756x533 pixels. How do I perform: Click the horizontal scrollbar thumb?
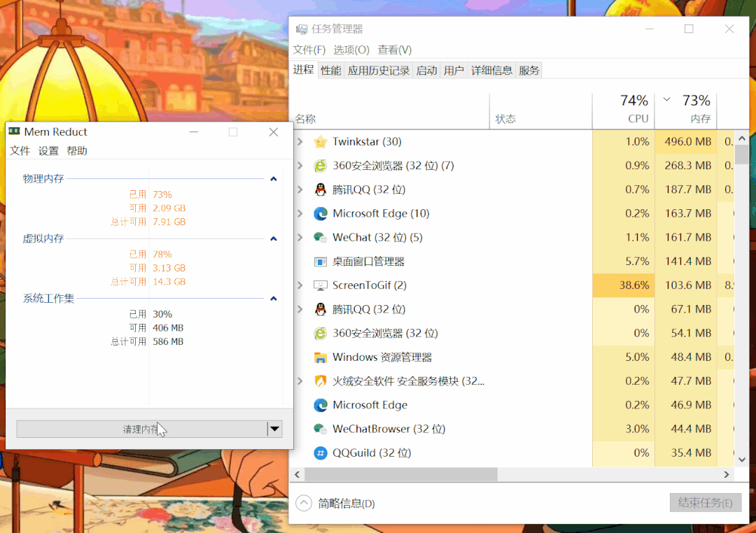401,475
